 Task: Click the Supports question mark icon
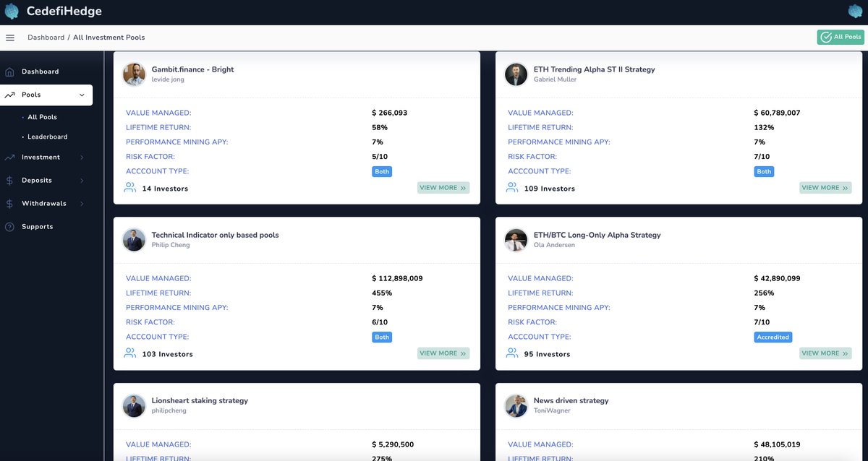(9, 227)
